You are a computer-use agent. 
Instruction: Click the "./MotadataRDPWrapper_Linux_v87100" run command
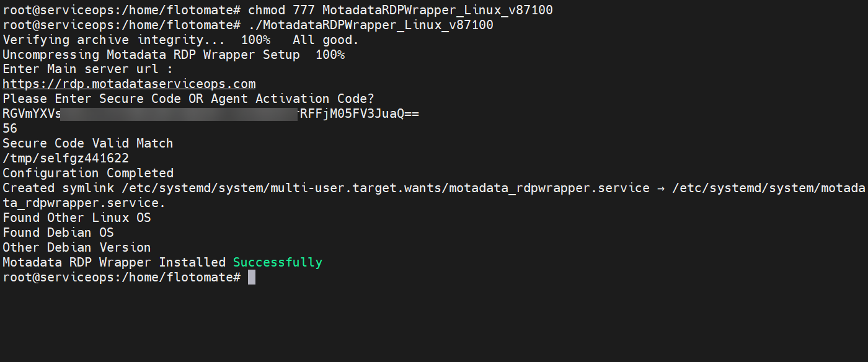(x=371, y=25)
